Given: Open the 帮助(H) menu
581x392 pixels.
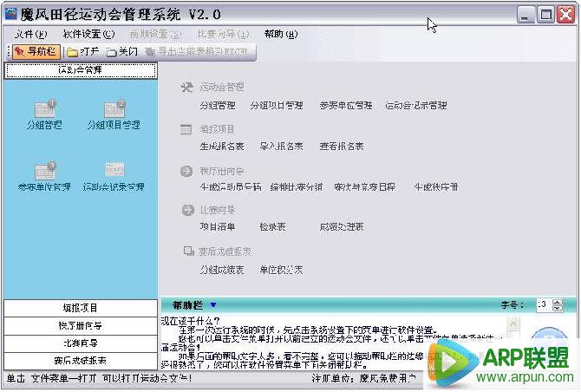Looking at the screenshot, I should click(281, 35).
